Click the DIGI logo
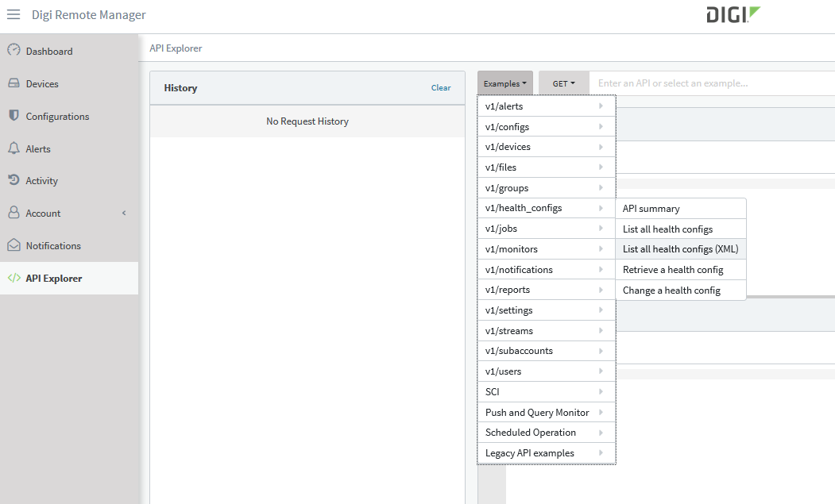 733,15
